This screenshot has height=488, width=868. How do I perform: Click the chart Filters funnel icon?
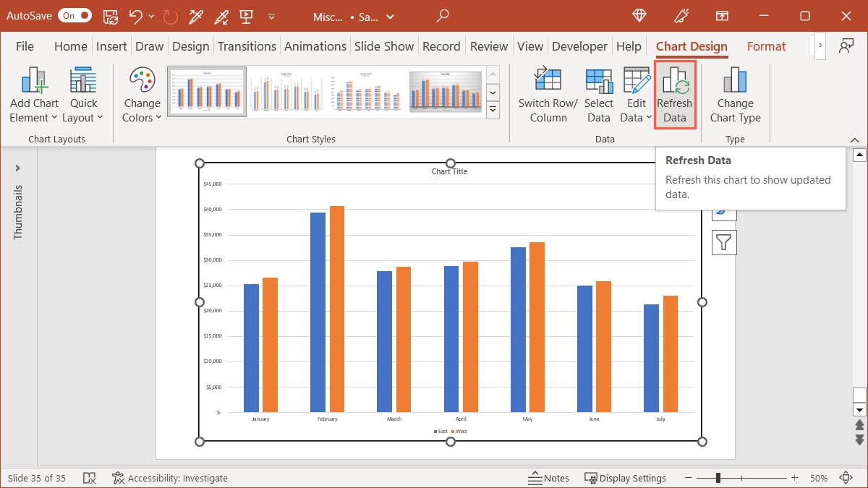724,242
